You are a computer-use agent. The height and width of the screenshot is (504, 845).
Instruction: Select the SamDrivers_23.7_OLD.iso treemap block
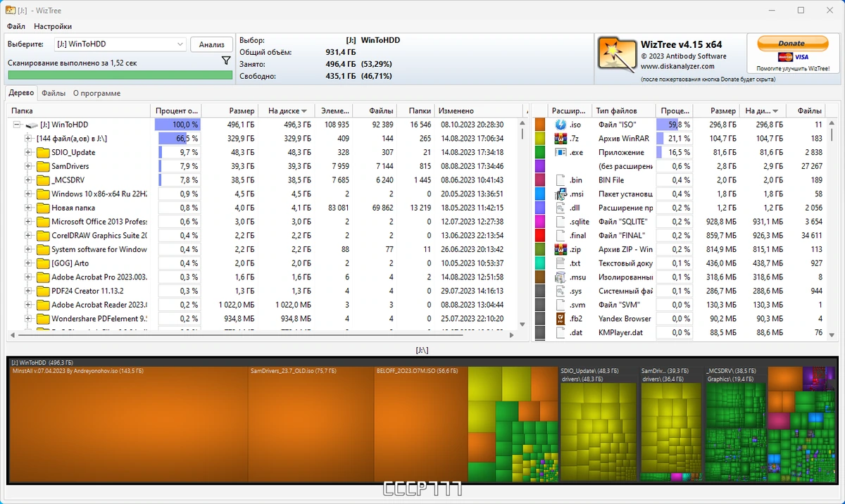310,424
